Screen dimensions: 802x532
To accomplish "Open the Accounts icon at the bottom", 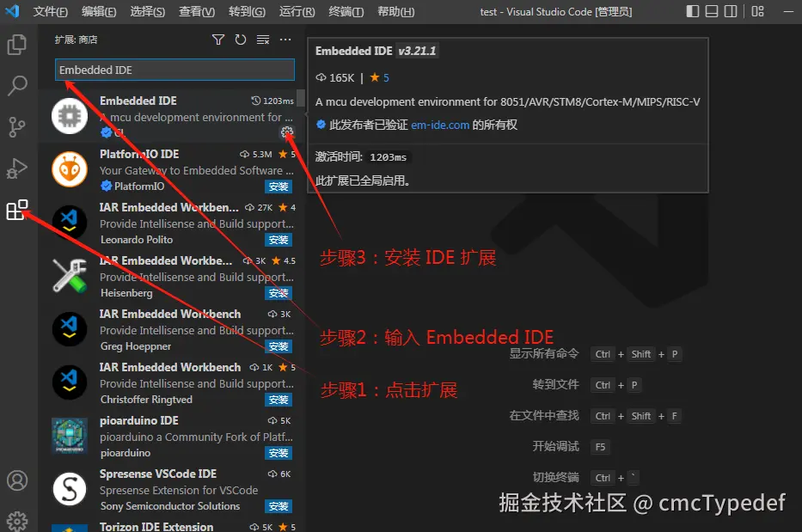I will 18,482.
